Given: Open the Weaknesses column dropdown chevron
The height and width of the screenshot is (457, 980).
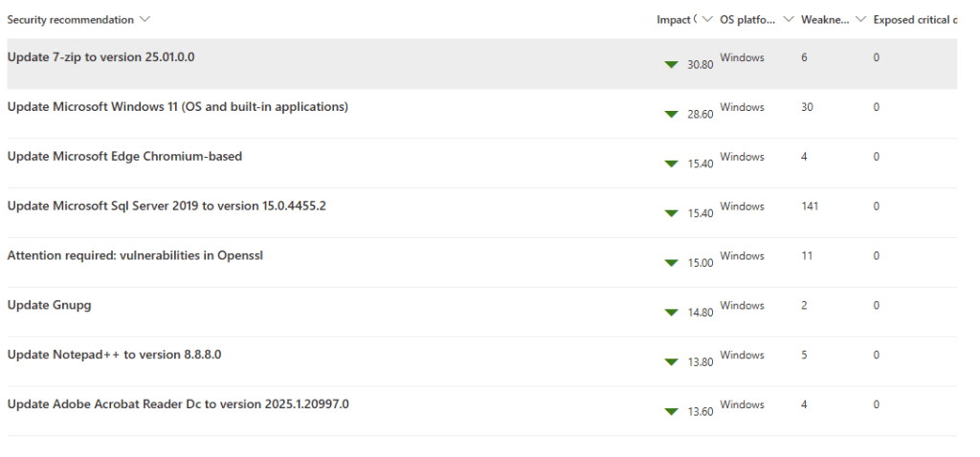Looking at the screenshot, I should coord(861,19).
